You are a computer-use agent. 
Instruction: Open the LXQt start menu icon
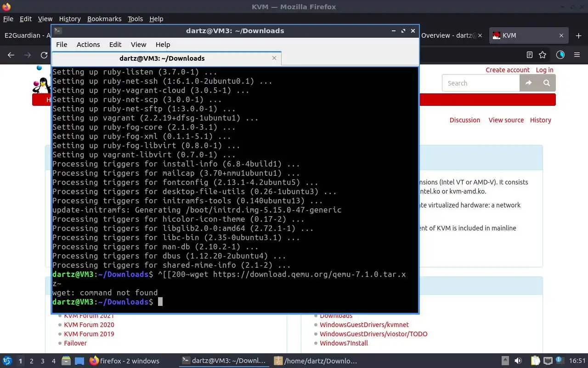(x=7, y=361)
